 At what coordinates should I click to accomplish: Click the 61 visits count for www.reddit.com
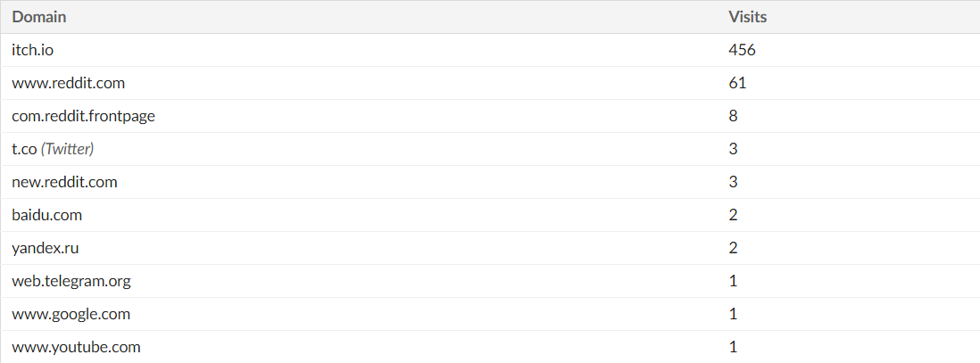coord(737,83)
